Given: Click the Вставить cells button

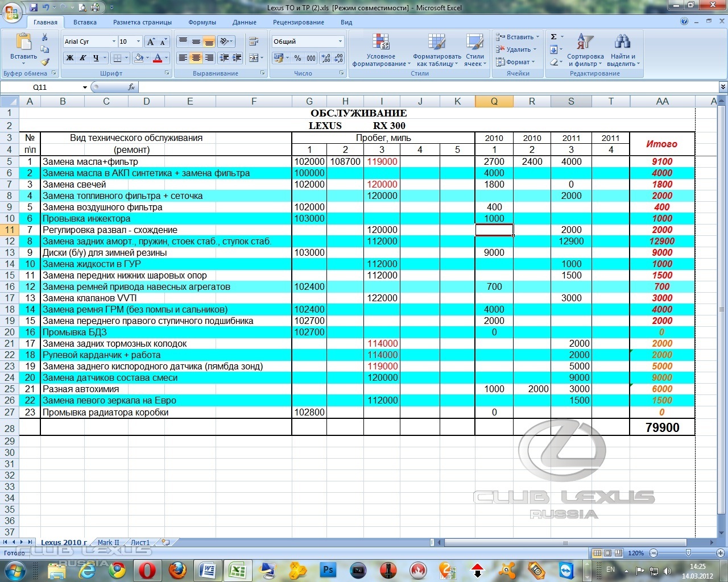Looking at the screenshot, I should [517, 37].
